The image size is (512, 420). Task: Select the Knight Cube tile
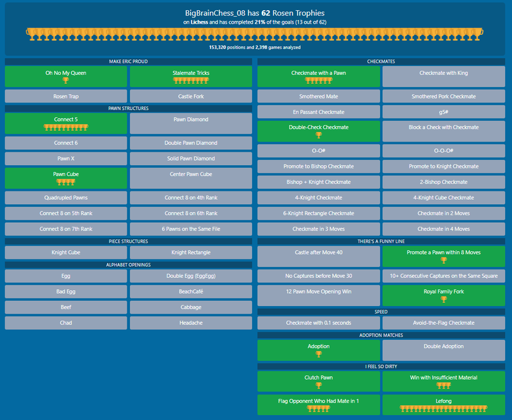(x=65, y=252)
